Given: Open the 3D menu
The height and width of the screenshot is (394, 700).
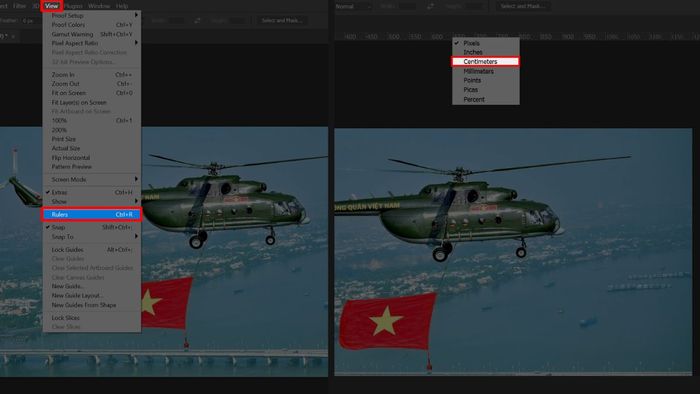Looking at the screenshot, I should [35, 6].
